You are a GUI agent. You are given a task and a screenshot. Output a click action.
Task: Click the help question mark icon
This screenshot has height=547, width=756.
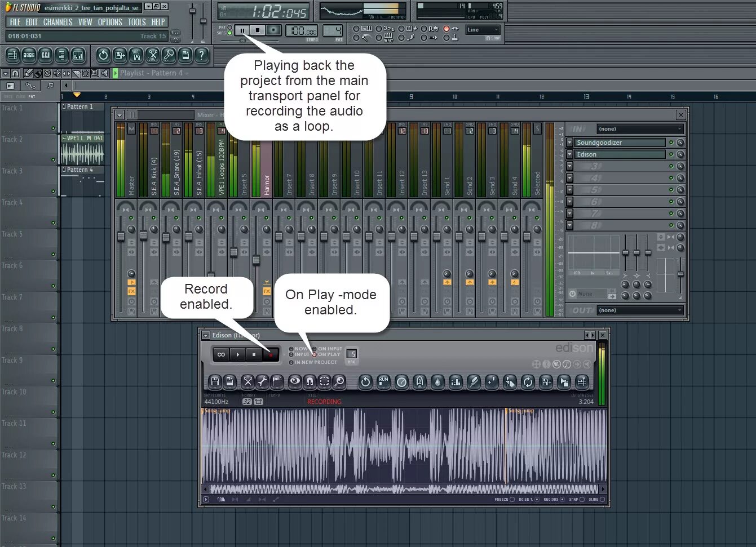coord(201,55)
